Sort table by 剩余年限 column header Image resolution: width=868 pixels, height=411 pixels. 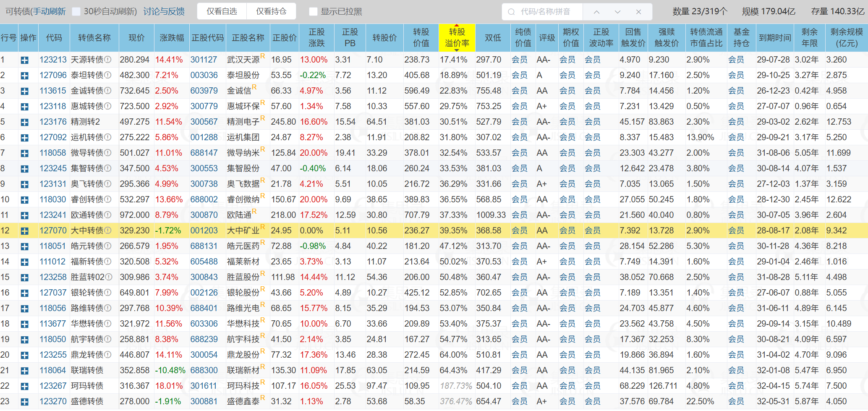pos(809,38)
